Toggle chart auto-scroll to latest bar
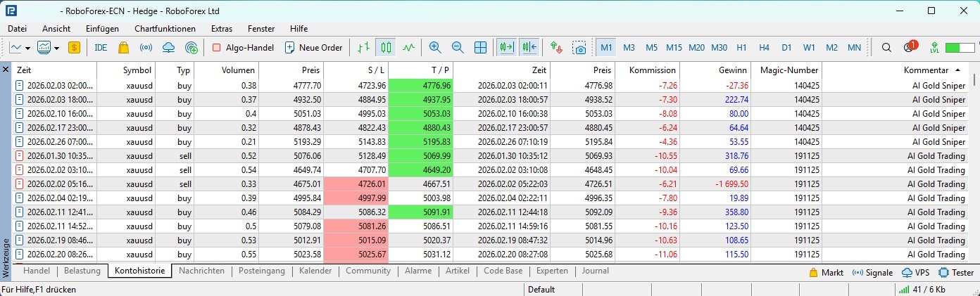 click(x=506, y=48)
